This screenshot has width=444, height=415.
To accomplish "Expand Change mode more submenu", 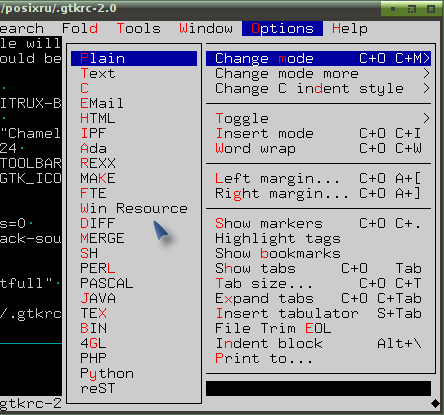I will pos(318,73).
